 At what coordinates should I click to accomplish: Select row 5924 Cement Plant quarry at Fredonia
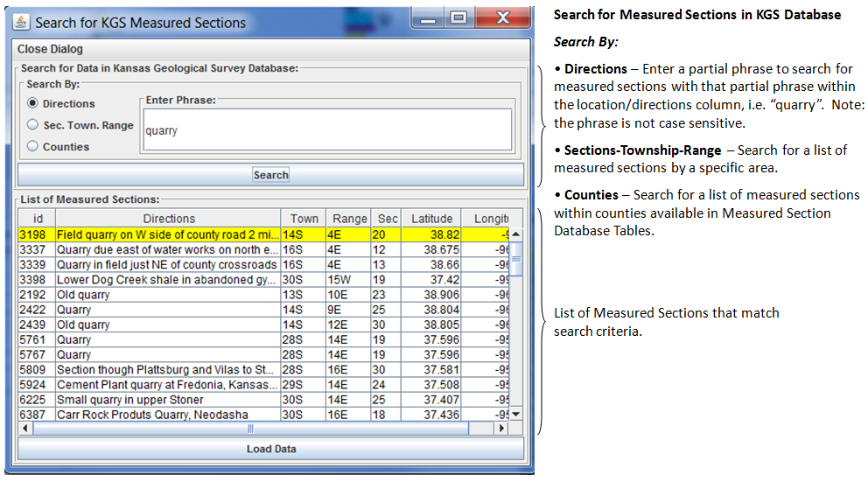click(x=263, y=384)
